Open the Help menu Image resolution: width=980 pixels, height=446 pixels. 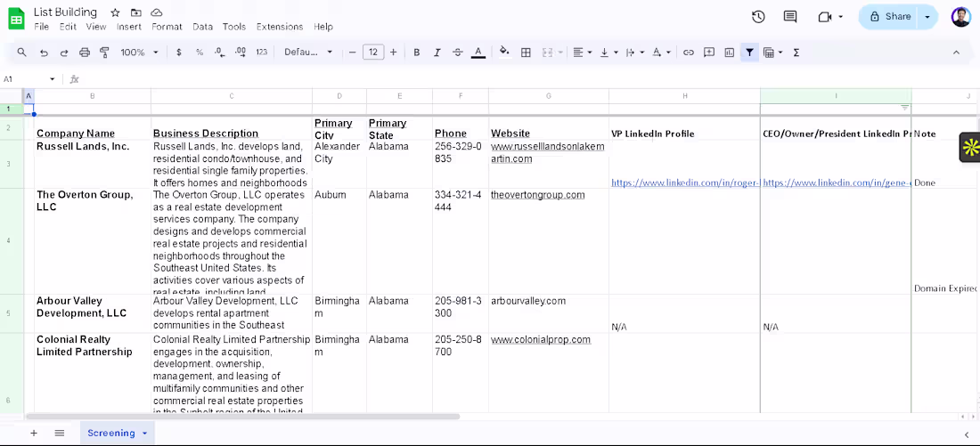tap(323, 27)
